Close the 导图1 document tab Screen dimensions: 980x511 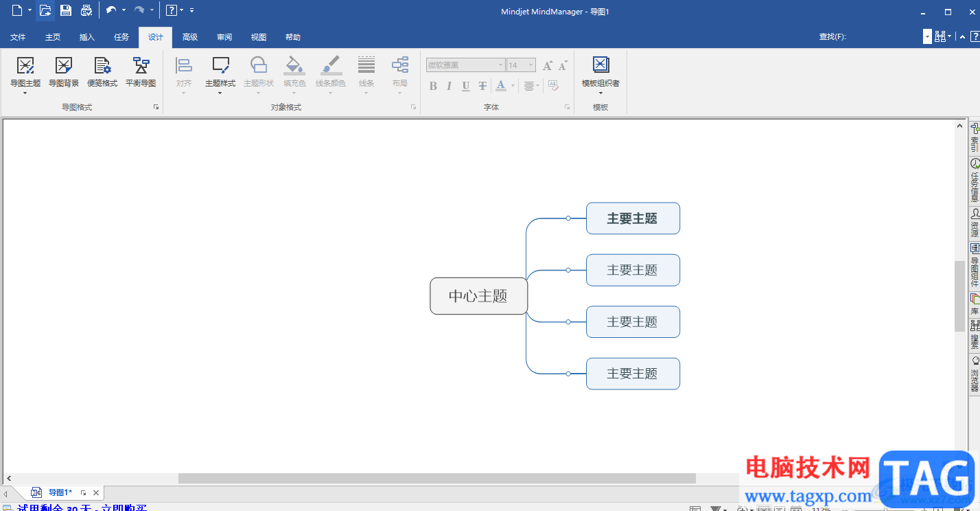pyautogui.click(x=96, y=492)
